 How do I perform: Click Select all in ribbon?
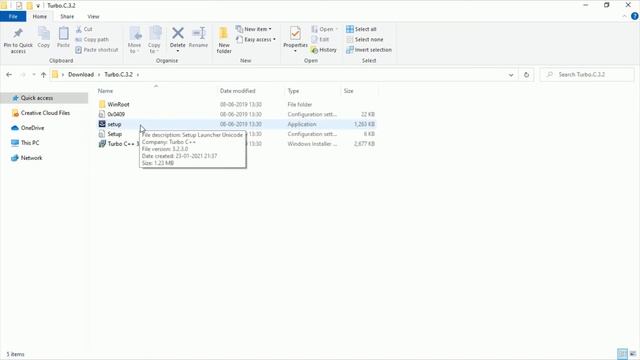tap(361, 29)
